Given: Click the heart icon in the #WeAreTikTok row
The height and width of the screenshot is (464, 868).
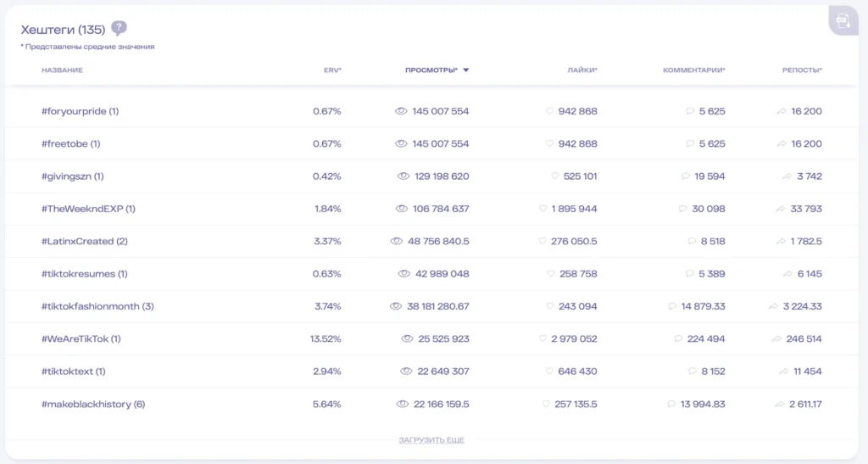Looking at the screenshot, I should [x=543, y=338].
